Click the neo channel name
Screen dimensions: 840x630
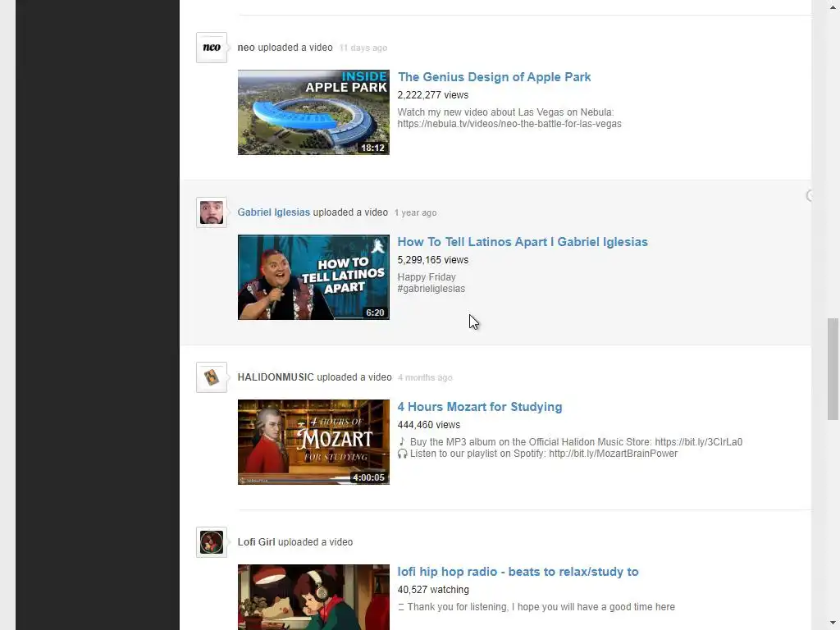[246, 48]
